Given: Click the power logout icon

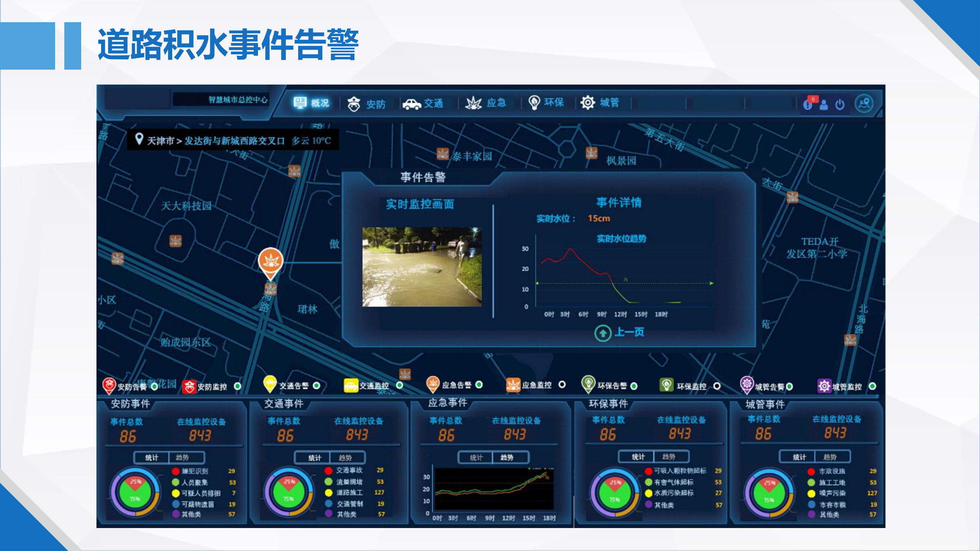Looking at the screenshot, I should tap(840, 104).
